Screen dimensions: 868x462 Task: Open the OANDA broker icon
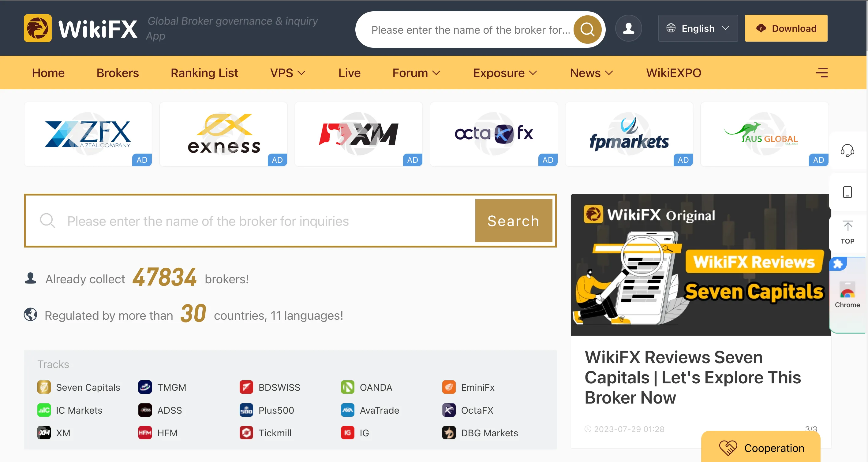pos(348,387)
